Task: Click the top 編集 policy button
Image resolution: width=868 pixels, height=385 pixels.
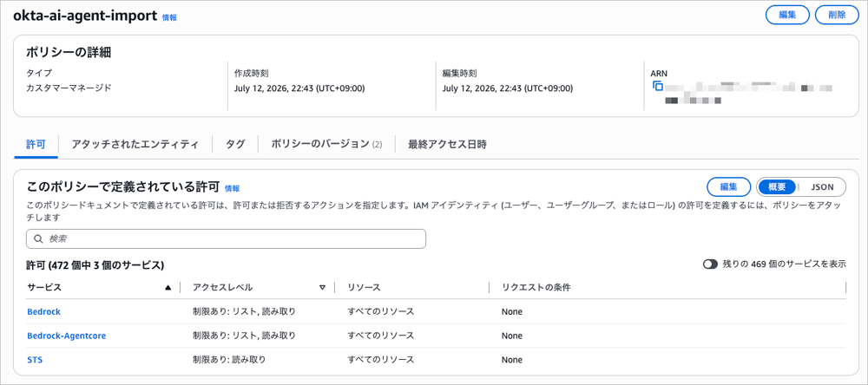Action: (788, 15)
